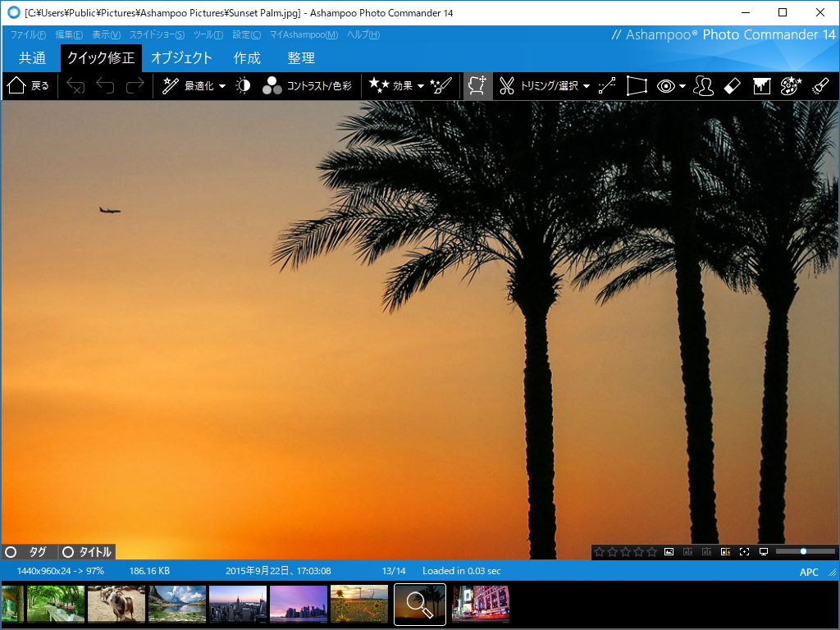Click the color palette with stars icon
Screen dimensions: 840x630
pos(791,85)
